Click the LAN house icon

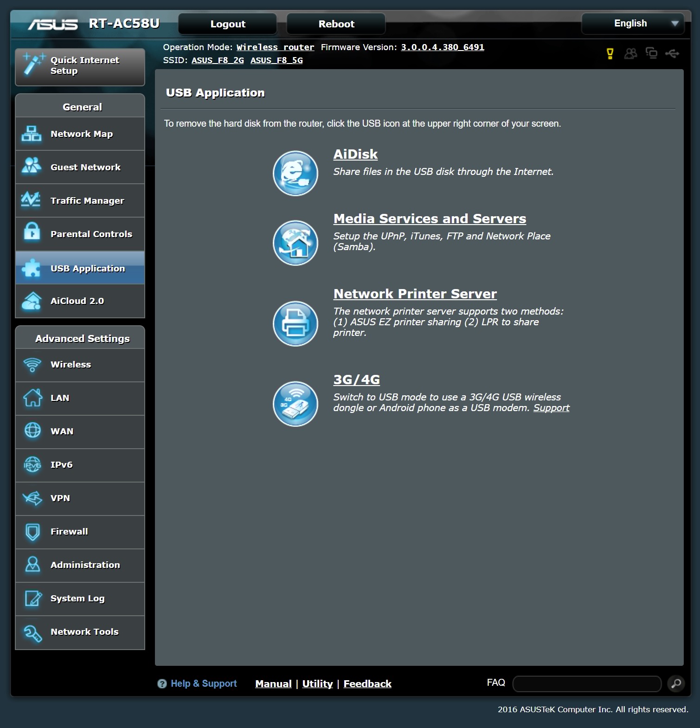[x=32, y=398]
